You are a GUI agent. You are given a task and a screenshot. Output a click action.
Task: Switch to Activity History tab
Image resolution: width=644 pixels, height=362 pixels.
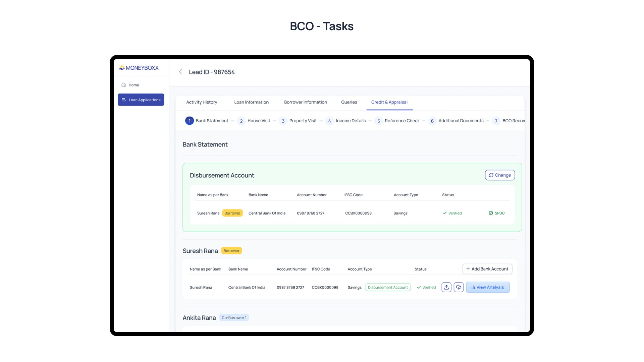(202, 102)
